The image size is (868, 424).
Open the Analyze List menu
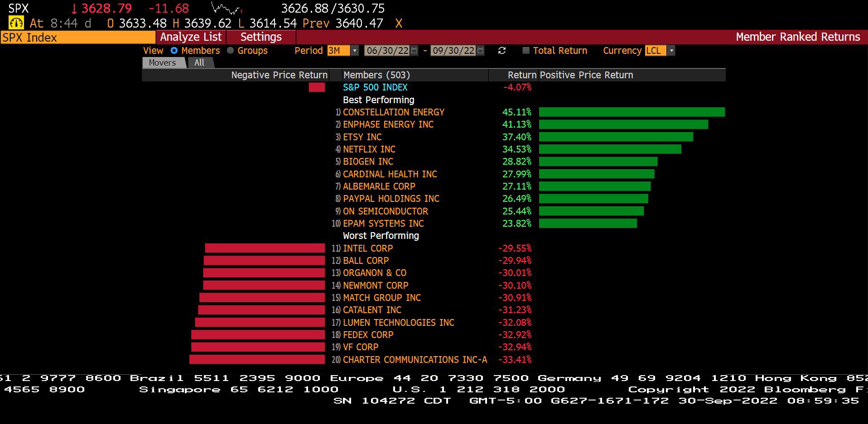191,37
